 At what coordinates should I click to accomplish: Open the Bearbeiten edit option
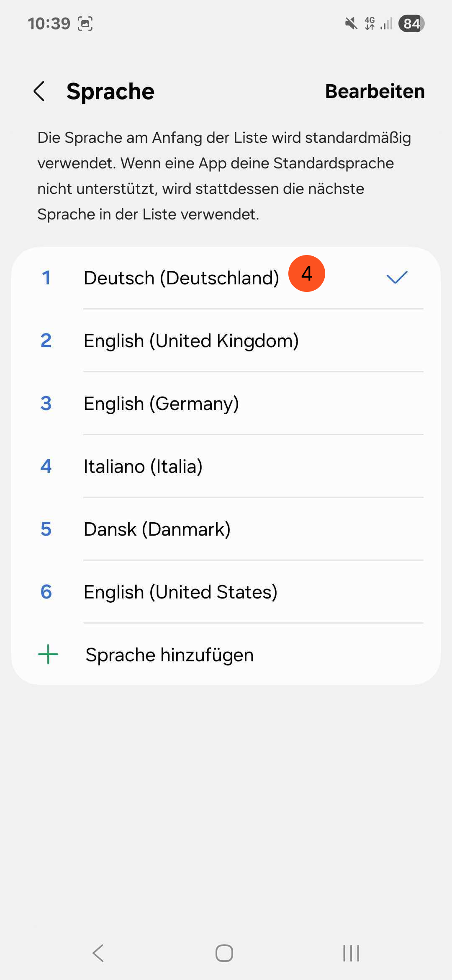tap(375, 91)
